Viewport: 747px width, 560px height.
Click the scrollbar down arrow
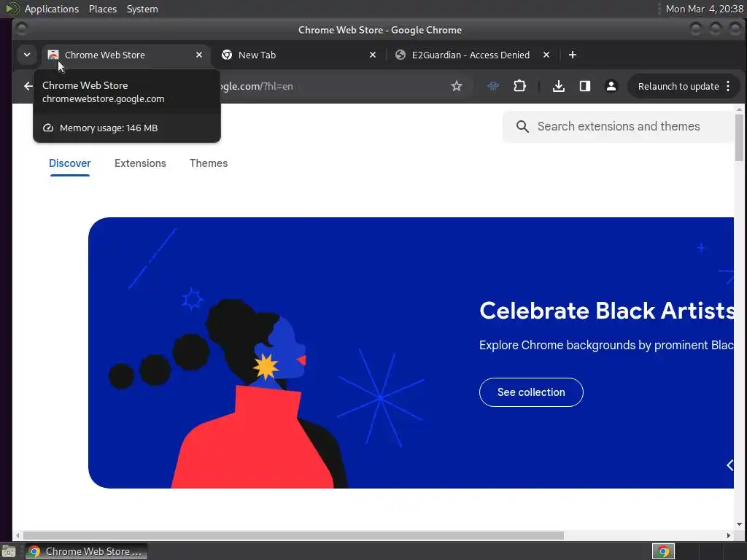tap(739, 524)
